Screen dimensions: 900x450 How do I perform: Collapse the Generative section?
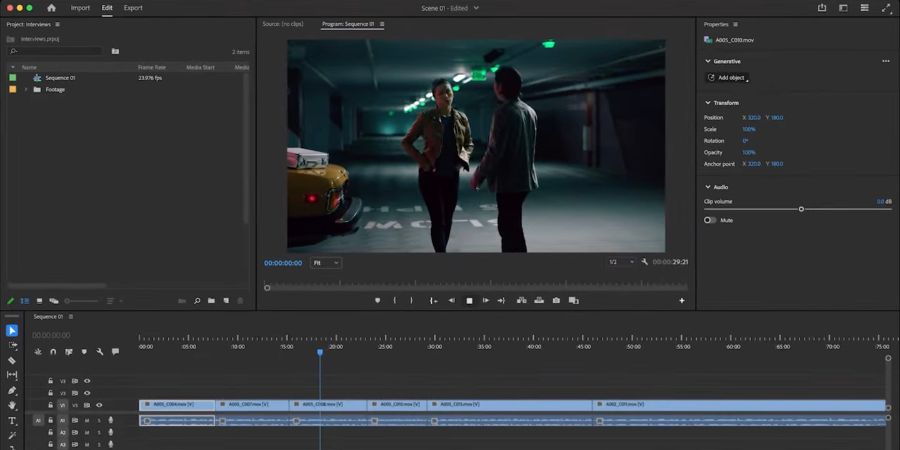pyautogui.click(x=708, y=61)
